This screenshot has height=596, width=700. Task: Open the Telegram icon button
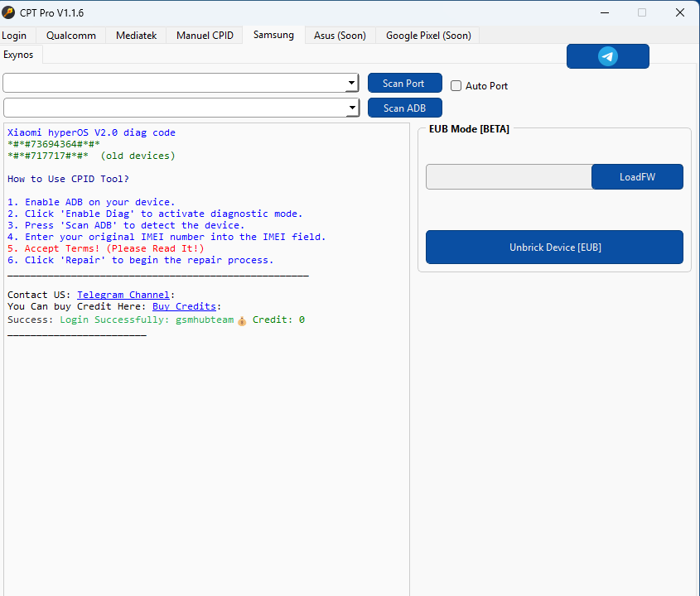point(607,56)
